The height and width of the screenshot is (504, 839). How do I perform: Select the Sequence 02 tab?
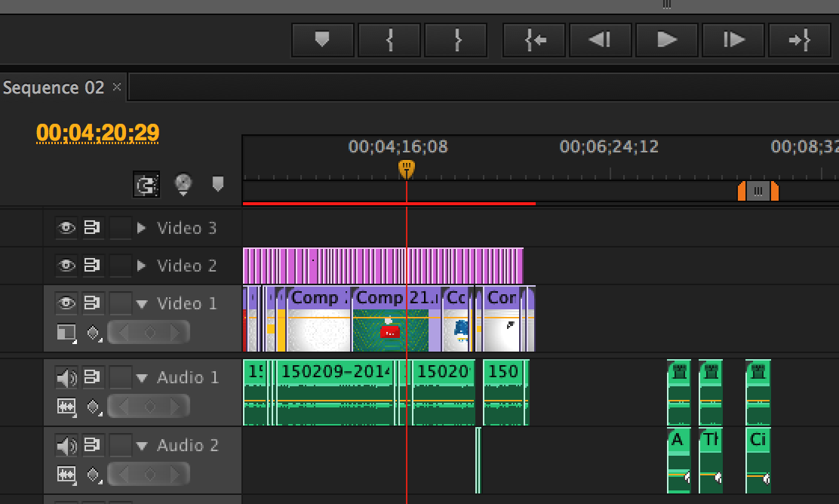point(53,88)
